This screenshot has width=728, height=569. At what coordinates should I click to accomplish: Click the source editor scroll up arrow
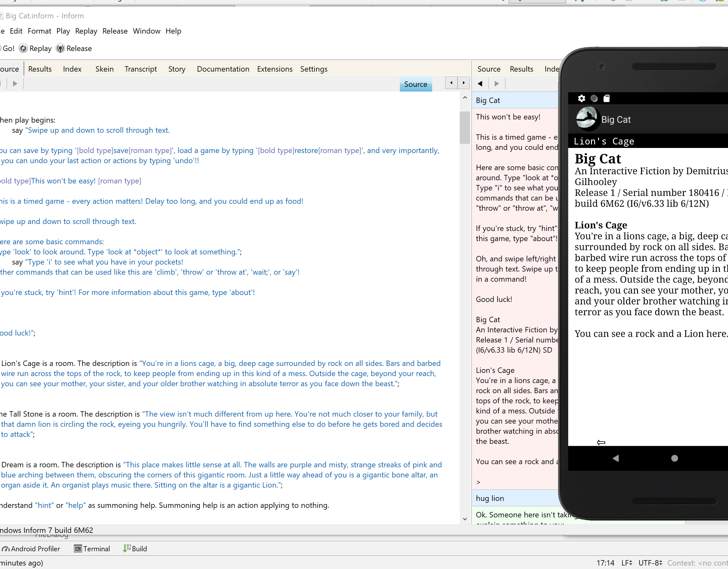(465, 98)
